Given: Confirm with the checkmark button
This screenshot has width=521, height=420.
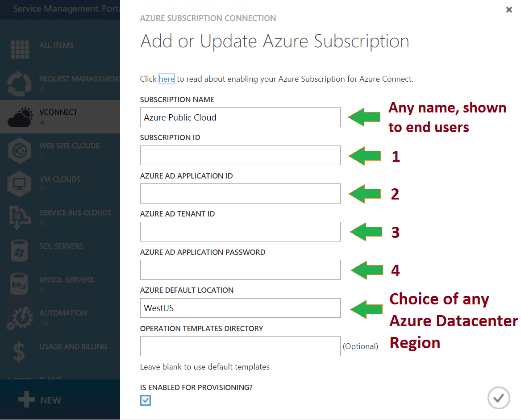Looking at the screenshot, I should click(x=499, y=398).
